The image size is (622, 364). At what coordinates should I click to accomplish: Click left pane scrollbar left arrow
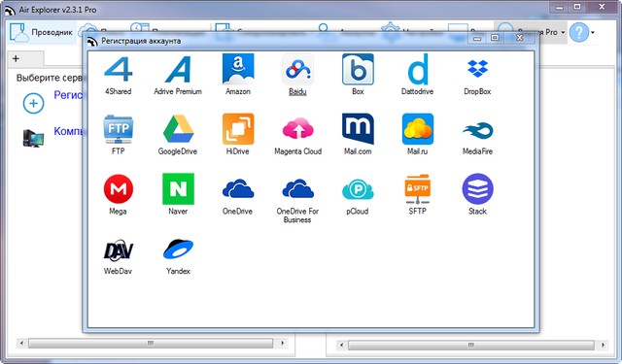click(21, 343)
